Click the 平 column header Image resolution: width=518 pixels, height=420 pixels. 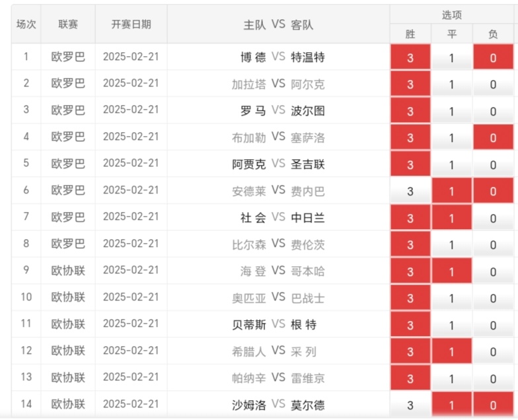[452, 34]
